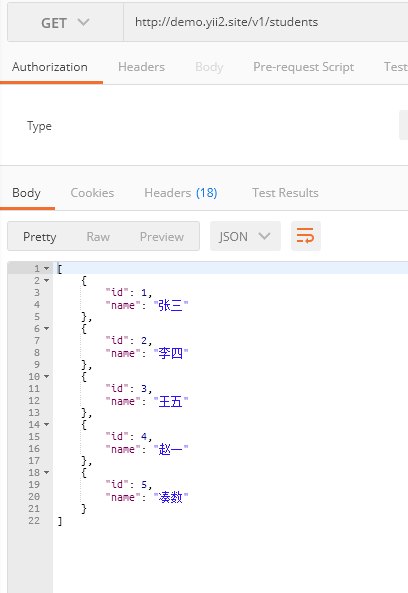This screenshot has height=593, width=408.
Task: Collapse the object at line 2
Action: click(47, 281)
